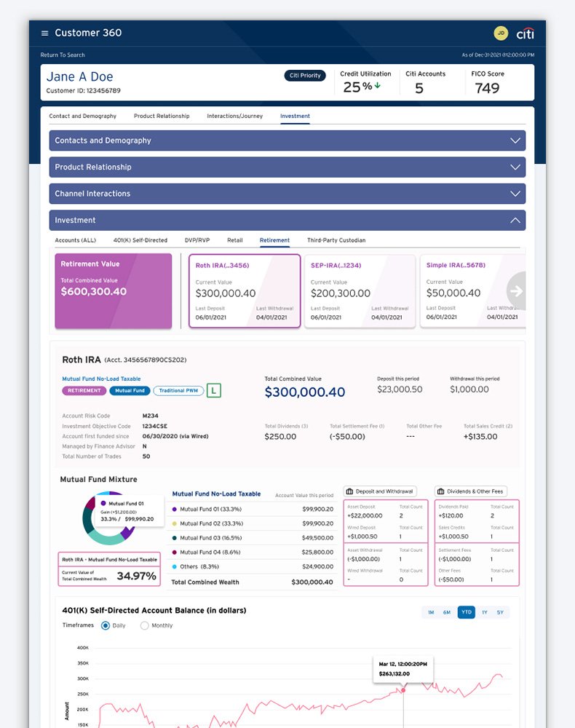
Task: Click Total Sales Credit value +$135.00
Action: (480, 437)
